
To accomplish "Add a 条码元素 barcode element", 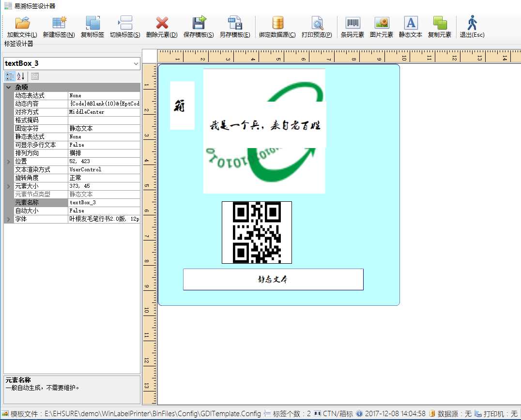I will [352, 27].
